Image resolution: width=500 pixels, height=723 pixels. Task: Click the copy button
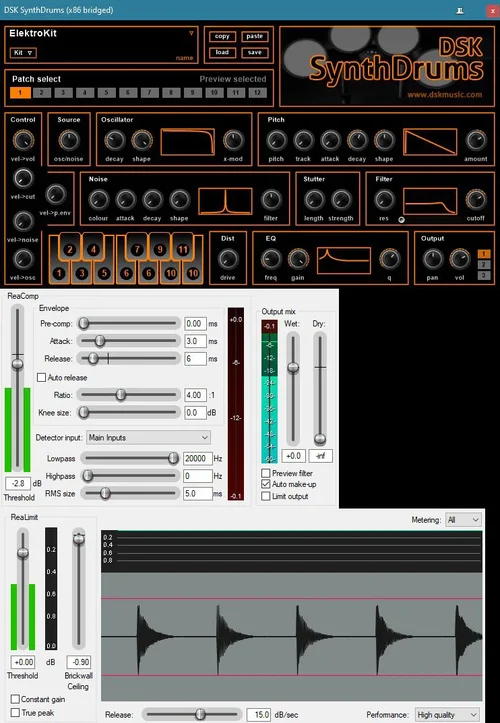pyautogui.click(x=222, y=36)
